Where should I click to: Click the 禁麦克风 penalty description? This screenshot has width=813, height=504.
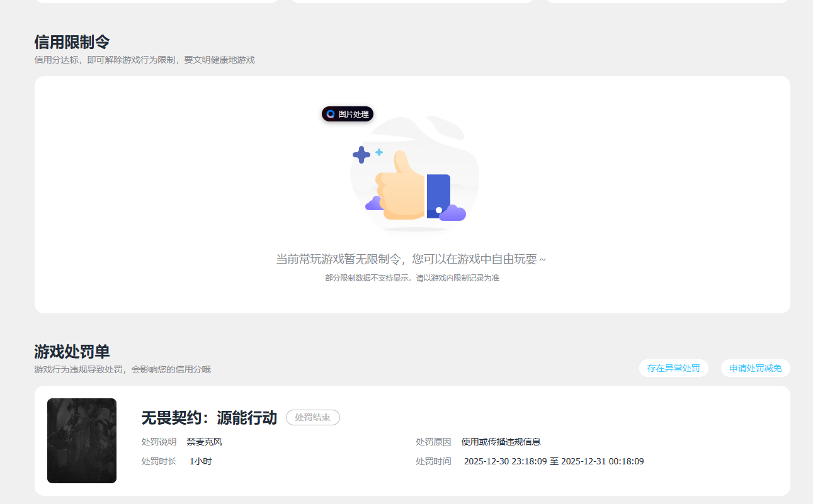click(x=204, y=442)
